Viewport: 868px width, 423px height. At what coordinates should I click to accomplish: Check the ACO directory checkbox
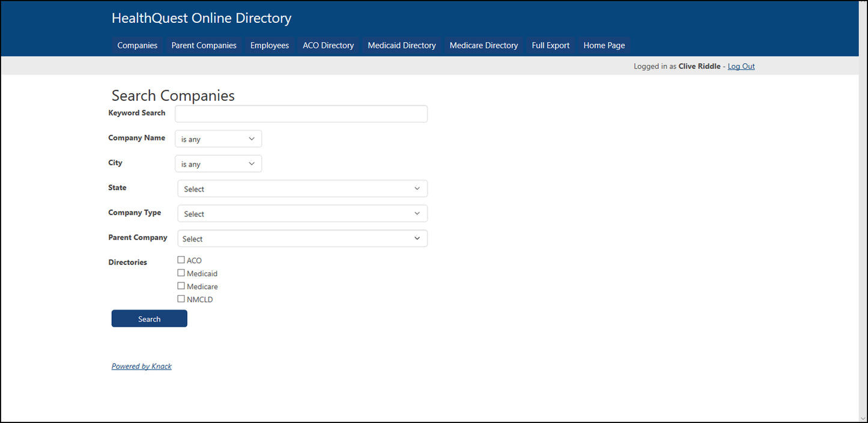(x=181, y=260)
